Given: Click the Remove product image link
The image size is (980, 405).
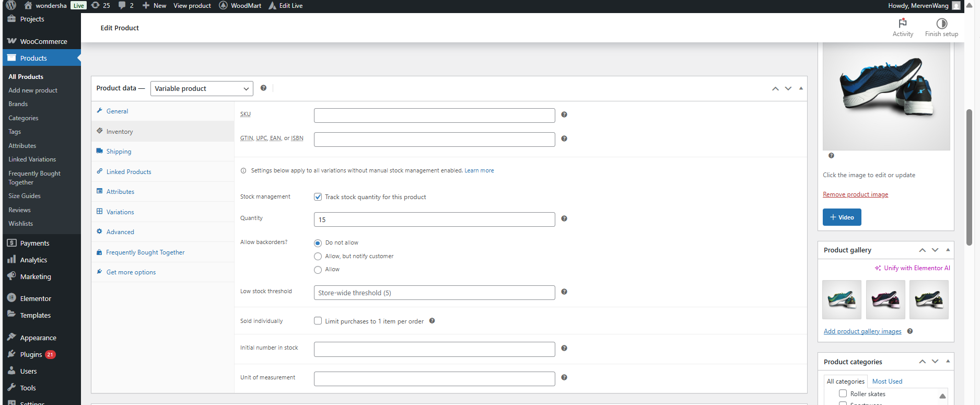Looking at the screenshot, I should [855, 194].
